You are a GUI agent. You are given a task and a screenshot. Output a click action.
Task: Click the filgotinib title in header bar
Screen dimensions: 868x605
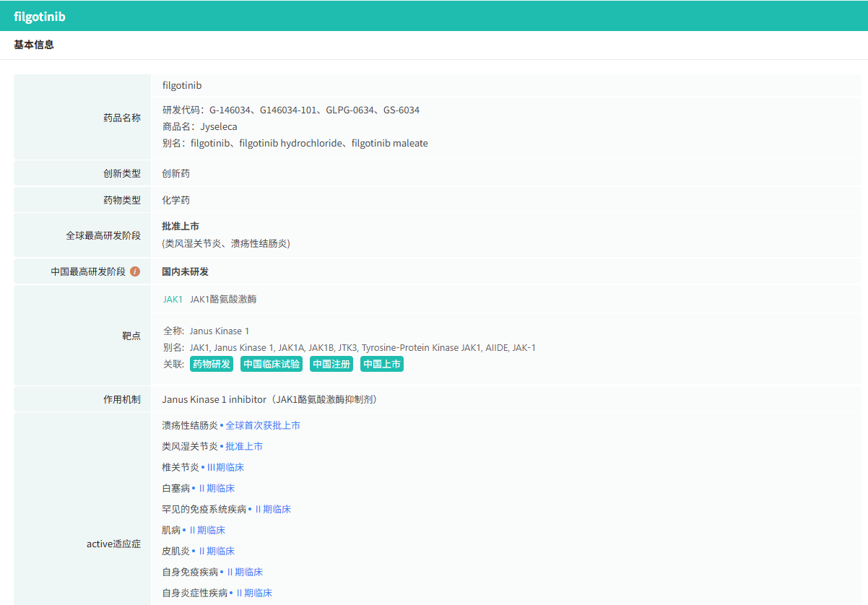point(40,16)
